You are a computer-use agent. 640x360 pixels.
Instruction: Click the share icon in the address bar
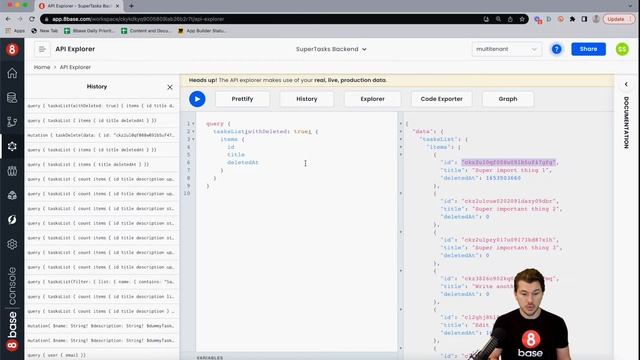510,19
